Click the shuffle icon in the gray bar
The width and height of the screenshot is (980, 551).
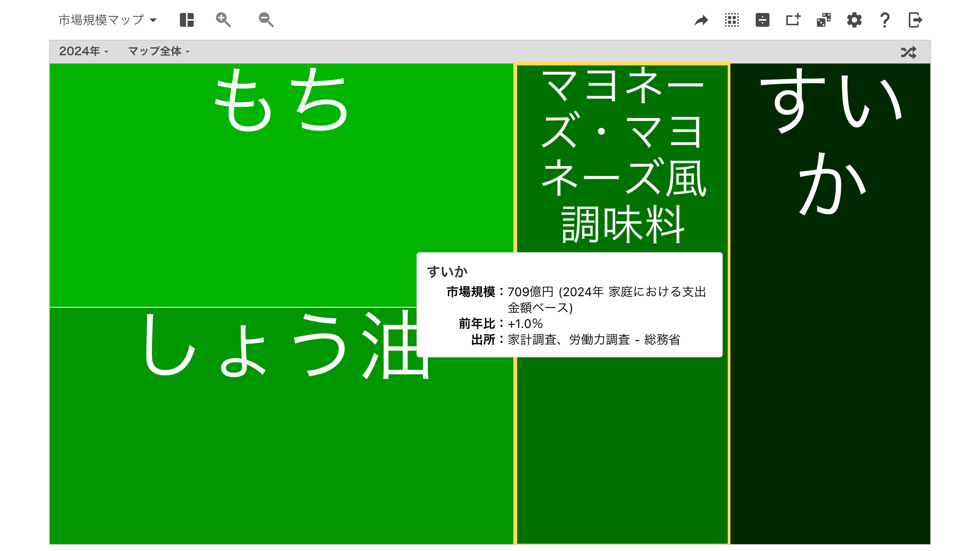(909, 52)
